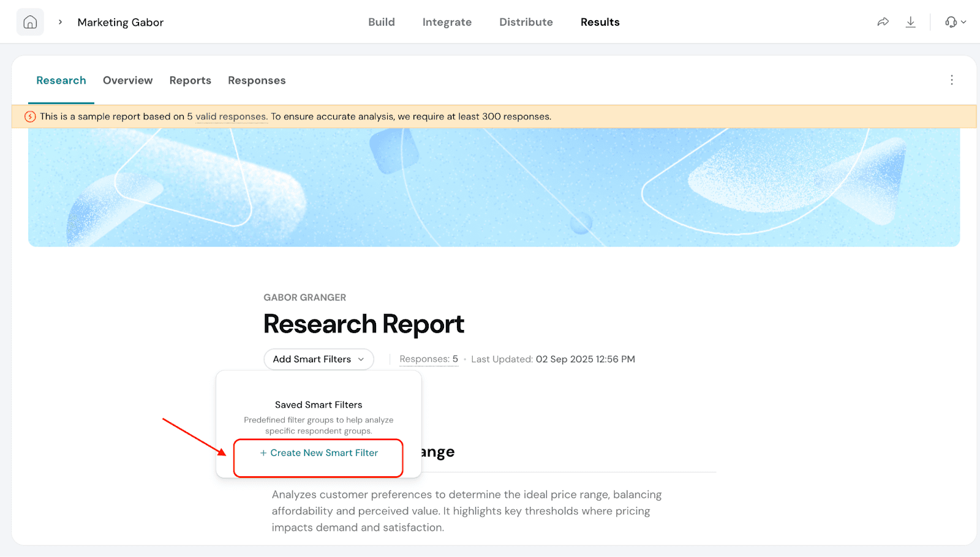The width and height of the screenshot is (980, 557).
Task: Open the headset support menu
Action: click(954, 22)
